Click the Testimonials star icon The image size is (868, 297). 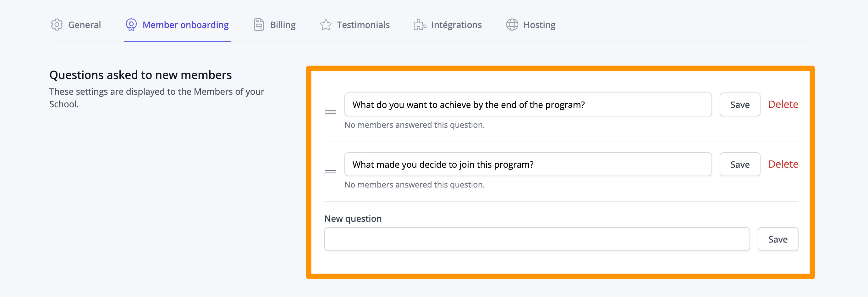(326, 25)
